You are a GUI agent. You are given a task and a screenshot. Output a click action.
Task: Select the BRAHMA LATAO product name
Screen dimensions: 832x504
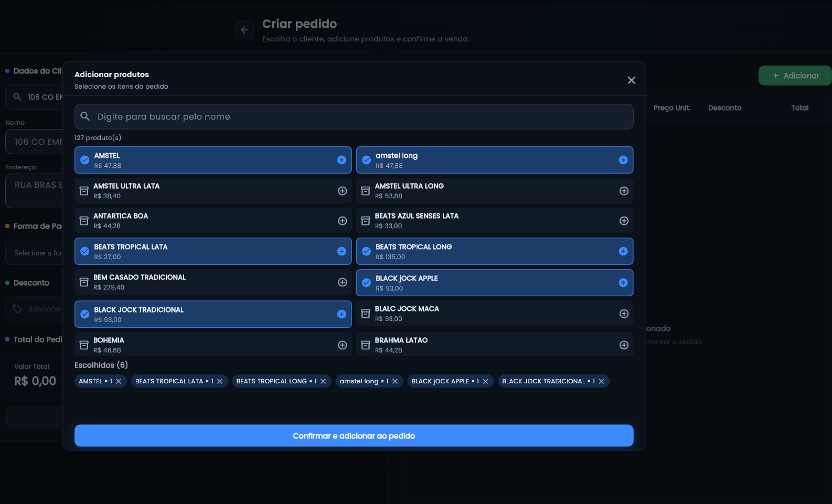[401, 340]
